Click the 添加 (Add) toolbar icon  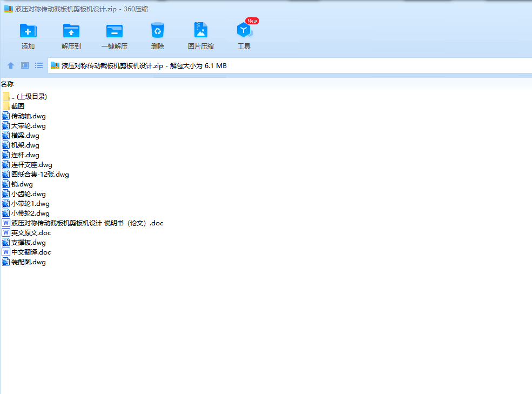(x=28, y=31)
